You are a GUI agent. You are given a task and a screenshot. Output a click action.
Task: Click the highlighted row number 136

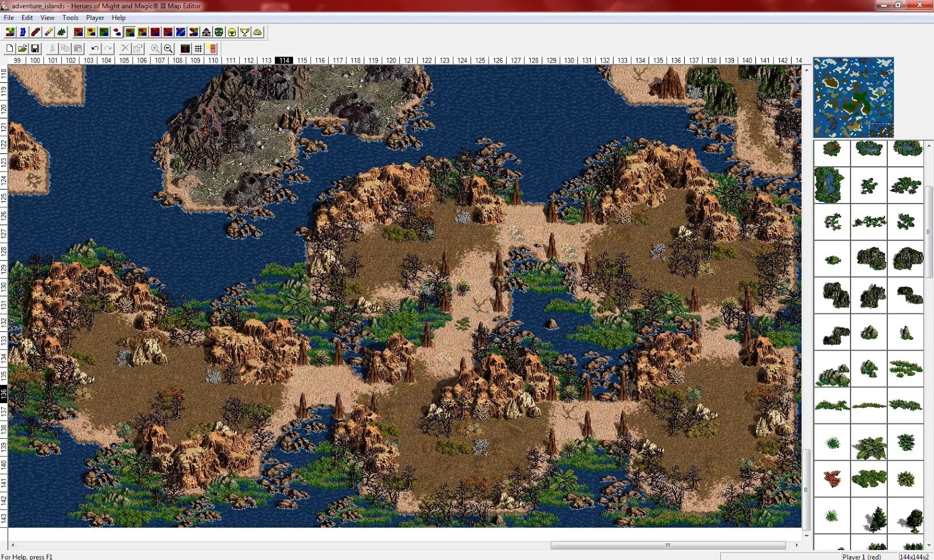point(4,394)
